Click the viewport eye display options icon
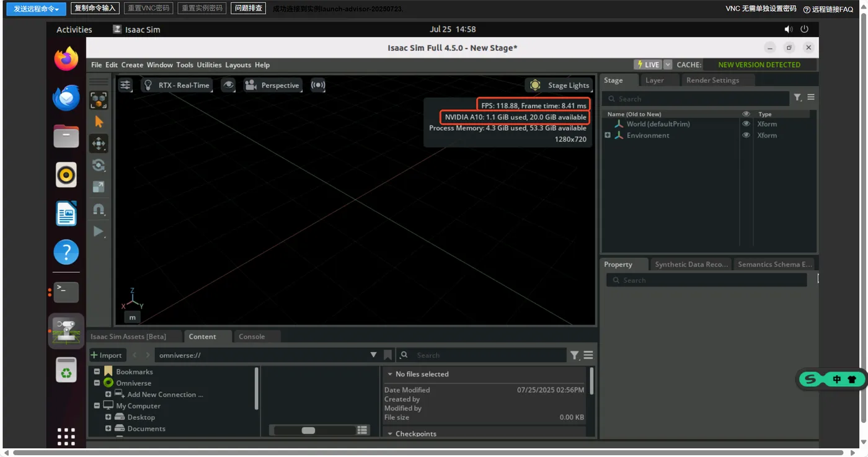This screenshot has height=457, width=868. [x=229, y=85]
